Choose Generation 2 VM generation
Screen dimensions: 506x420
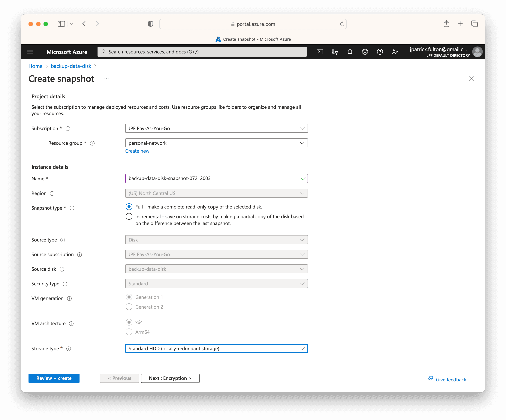pyautogui.click(x=129, y=307)
